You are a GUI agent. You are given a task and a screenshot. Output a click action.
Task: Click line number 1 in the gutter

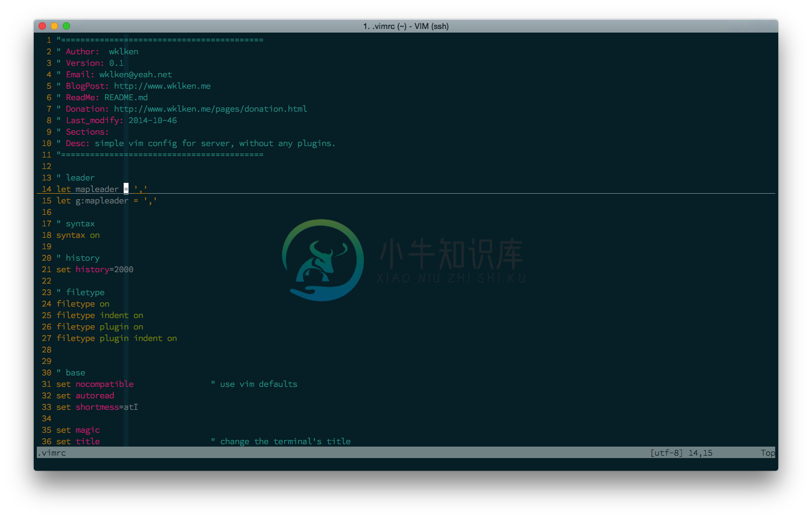(49, 40)
